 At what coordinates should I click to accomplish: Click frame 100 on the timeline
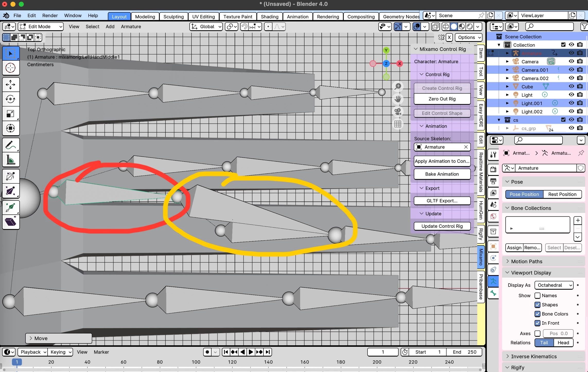coord(196,362)
